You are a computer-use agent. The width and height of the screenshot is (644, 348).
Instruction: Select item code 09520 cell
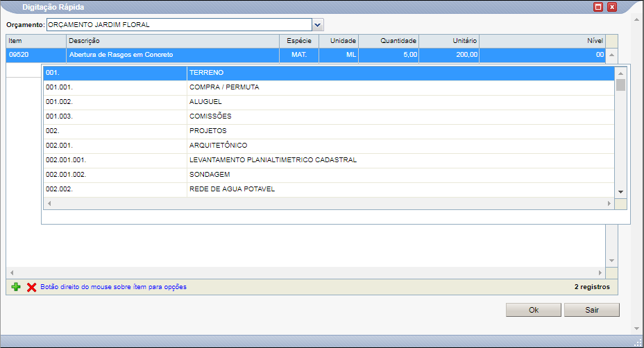tap(36, 55)
